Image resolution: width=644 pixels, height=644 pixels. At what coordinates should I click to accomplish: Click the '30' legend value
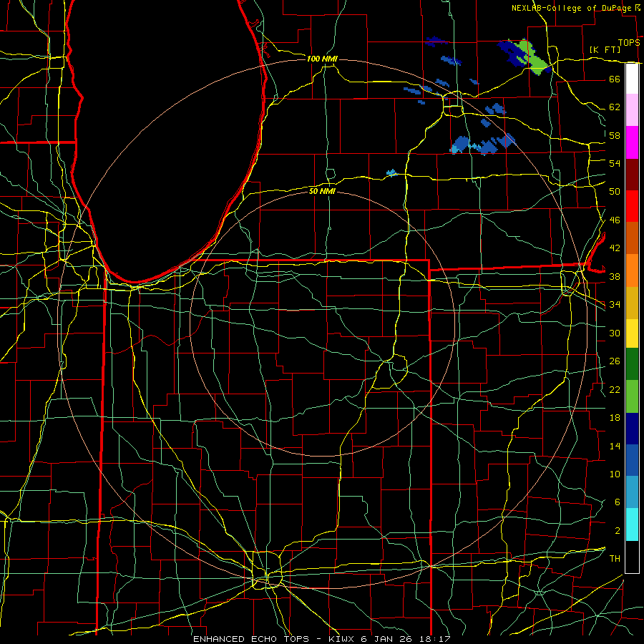tap(615, 333)
